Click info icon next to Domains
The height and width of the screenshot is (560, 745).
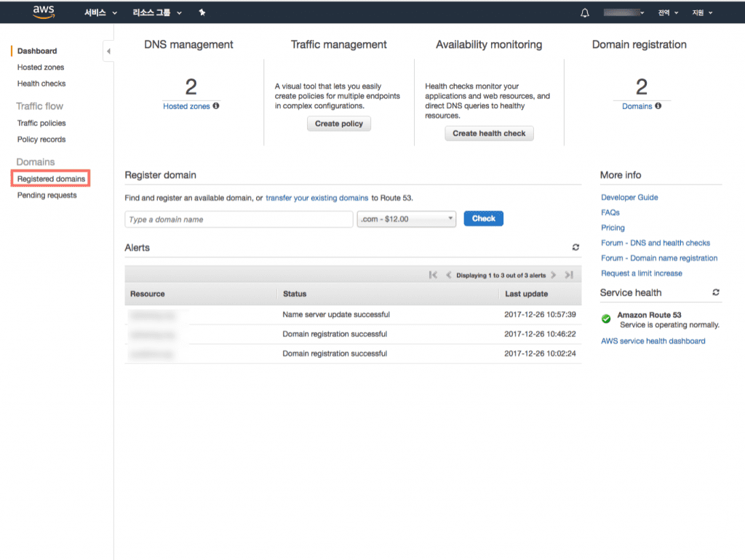coord(658,106)
